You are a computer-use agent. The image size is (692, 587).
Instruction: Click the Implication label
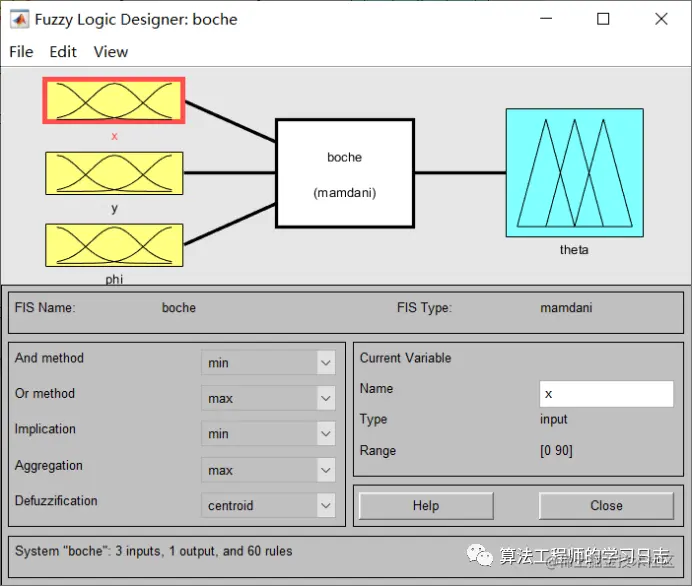pos(45,429)
